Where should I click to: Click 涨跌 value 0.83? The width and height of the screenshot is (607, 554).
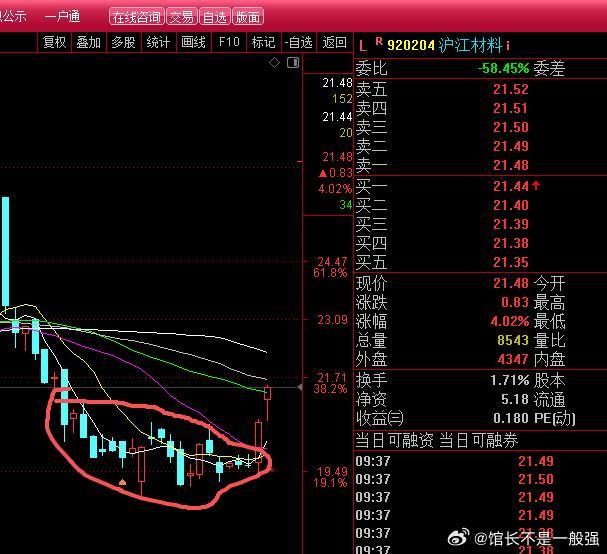point(515,302)
